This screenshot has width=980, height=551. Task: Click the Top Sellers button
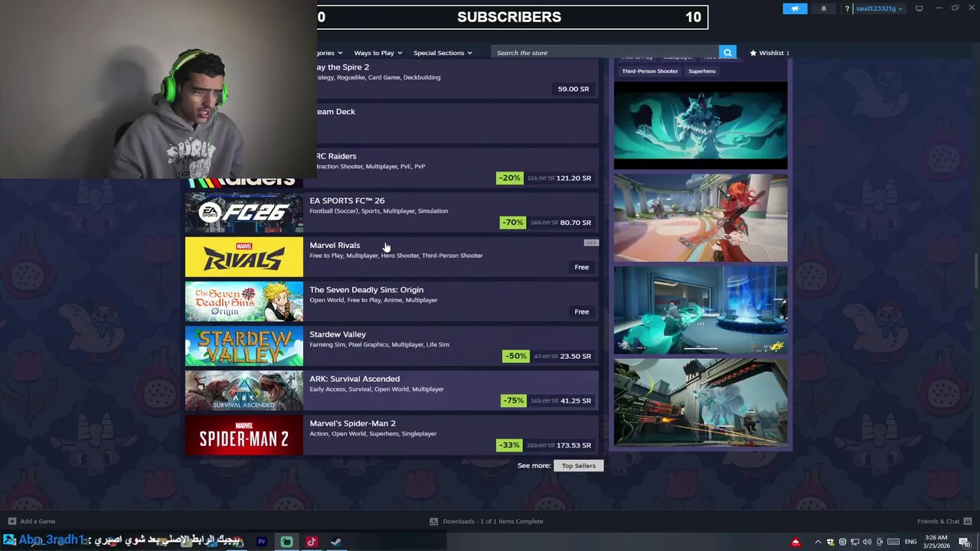pyautogui.click(x=579, y=465)
